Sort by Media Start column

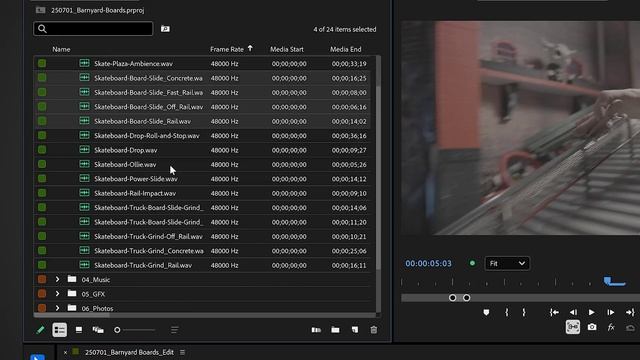coord(287,49)
